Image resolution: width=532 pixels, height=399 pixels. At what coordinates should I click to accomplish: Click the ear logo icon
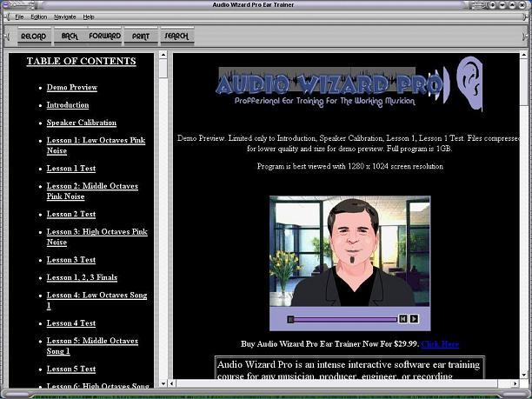click(469, 83)
